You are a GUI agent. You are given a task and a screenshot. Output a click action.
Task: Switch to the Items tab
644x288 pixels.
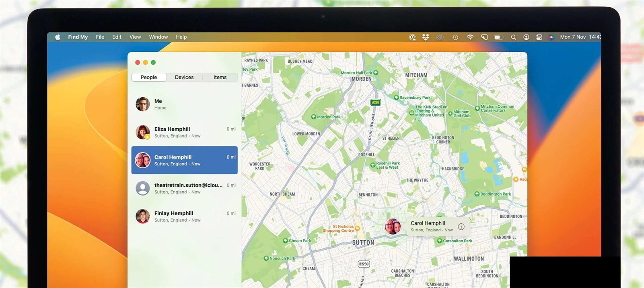[220, 77]
